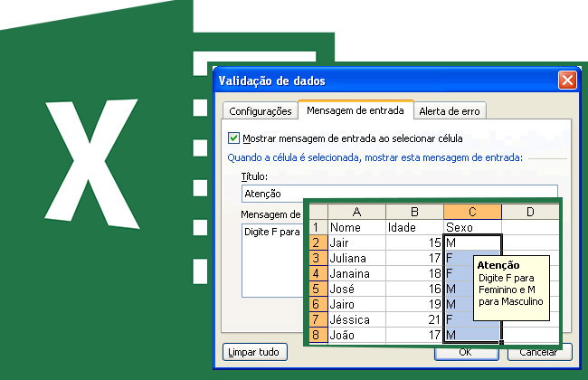Click the empty cell D1
Viewport: 588px width, 380px height.
tap(530, 227)
